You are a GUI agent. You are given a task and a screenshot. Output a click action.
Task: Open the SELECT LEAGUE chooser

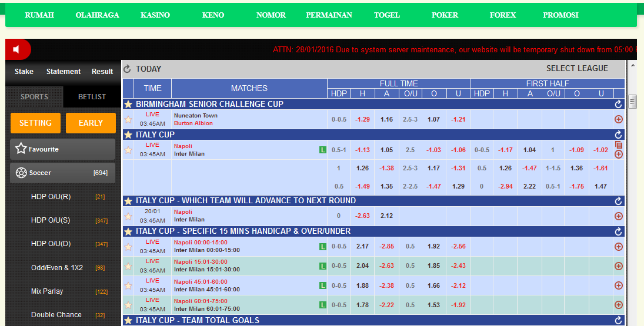(x=576, y=69)
